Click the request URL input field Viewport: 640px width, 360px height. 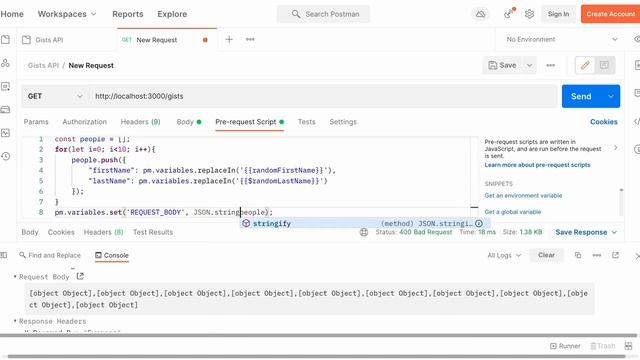324,96
